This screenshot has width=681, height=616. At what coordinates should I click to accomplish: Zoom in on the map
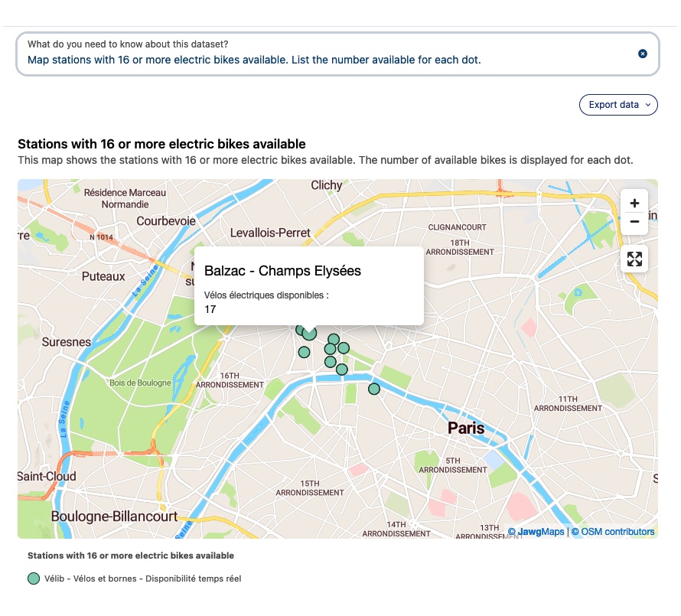[x=634, y=204]
